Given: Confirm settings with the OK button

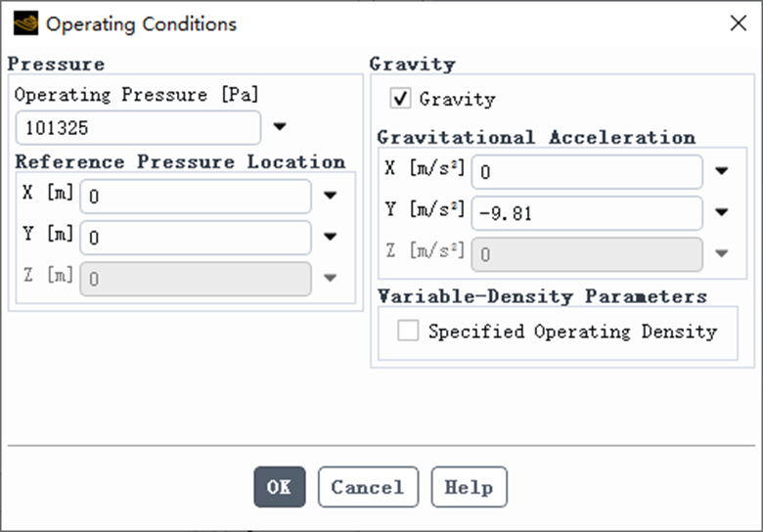Looking at the screenshot, I should [280, 487].
